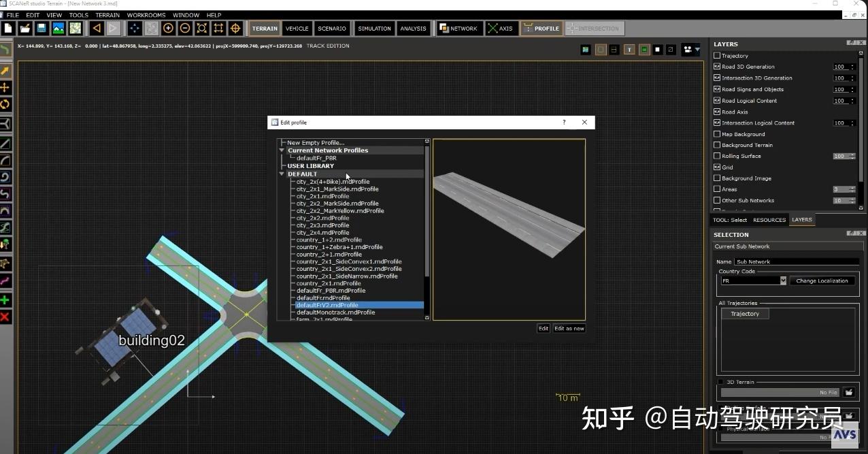Open an existing project file
Image resolution: width=868 pixels, height=454 pixels.
pos(24,28)
